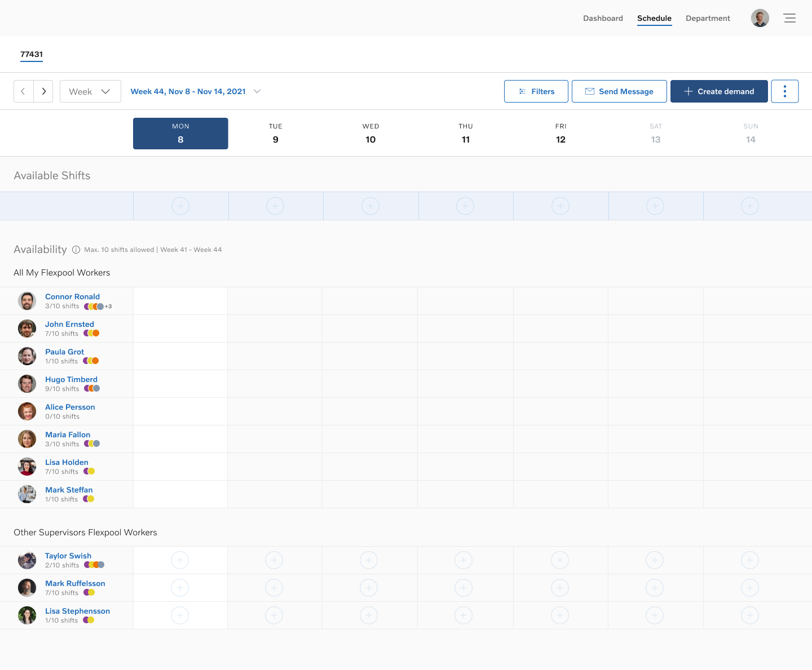The width and height of the screenshot is (812, 670).
Task: Click Connor Ronald's profile photo
Action: tap(27, 301)
